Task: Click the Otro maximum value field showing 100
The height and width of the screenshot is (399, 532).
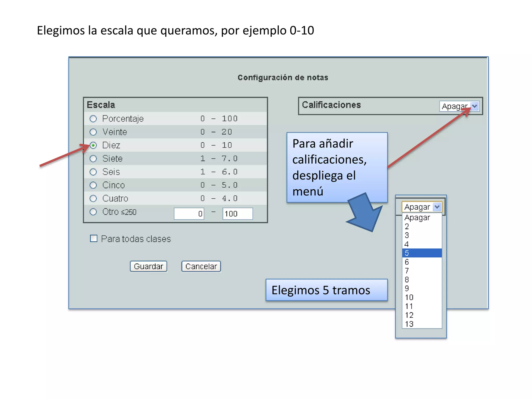Action: click(x=237, y=214)
